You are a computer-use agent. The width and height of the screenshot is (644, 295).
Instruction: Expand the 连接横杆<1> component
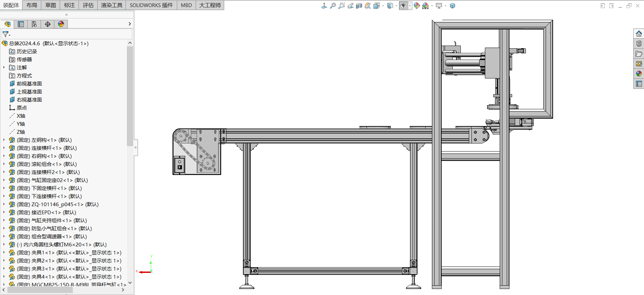tap(4, 148)
